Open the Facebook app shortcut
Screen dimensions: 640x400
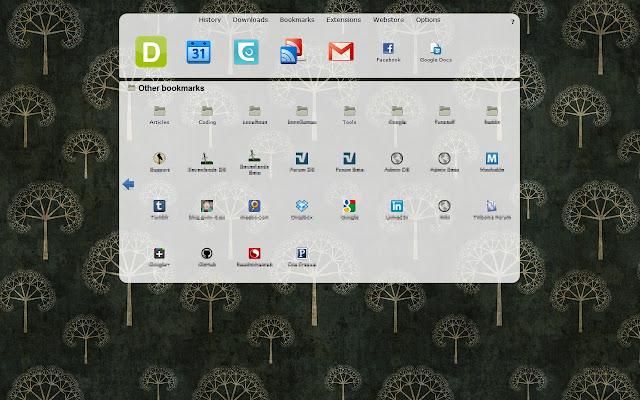point(388,53)
